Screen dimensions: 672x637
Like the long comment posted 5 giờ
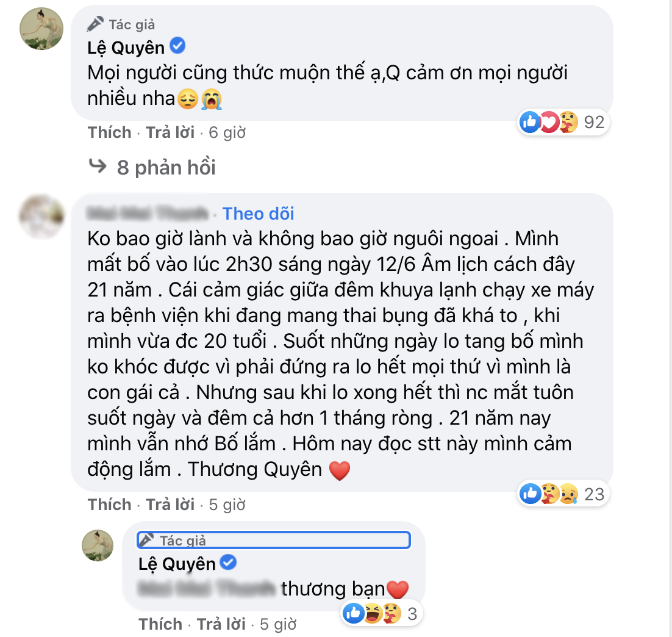pos(109,505)
